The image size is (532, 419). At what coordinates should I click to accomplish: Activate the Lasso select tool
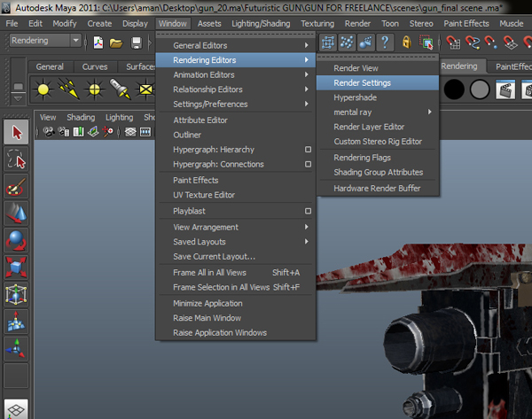(16, 159)
